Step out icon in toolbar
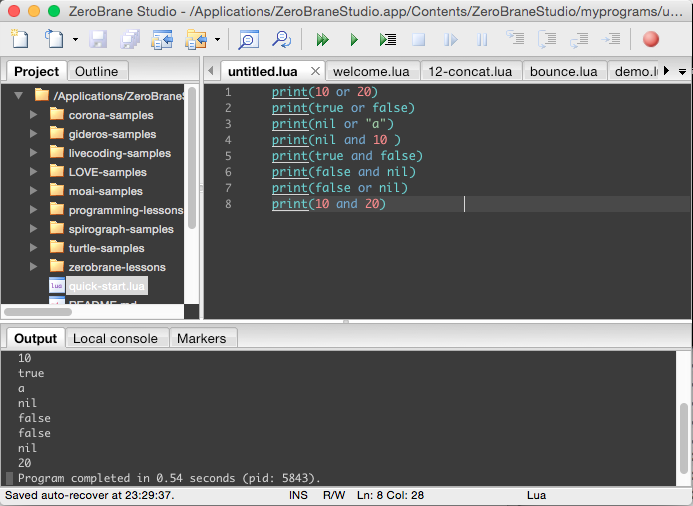This screenshot has width=693, height=506. tap(579, 39)
